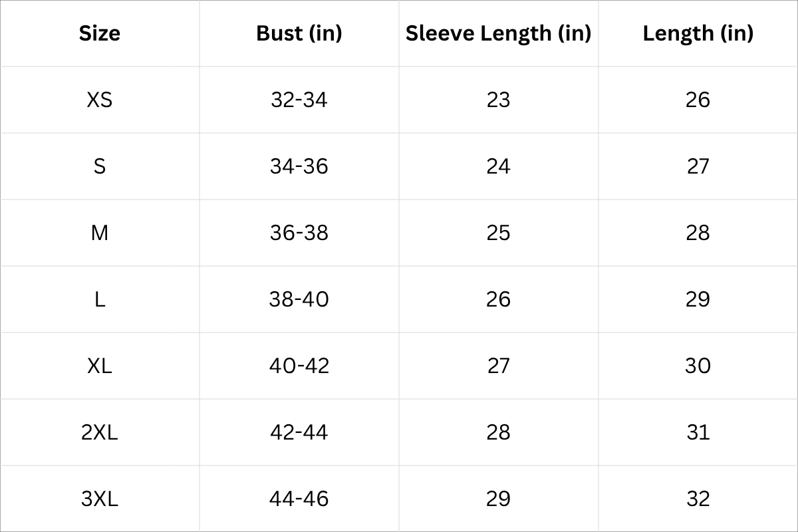
Task: Click sleeve length 28 for 2XL
Action: (499, 432)
